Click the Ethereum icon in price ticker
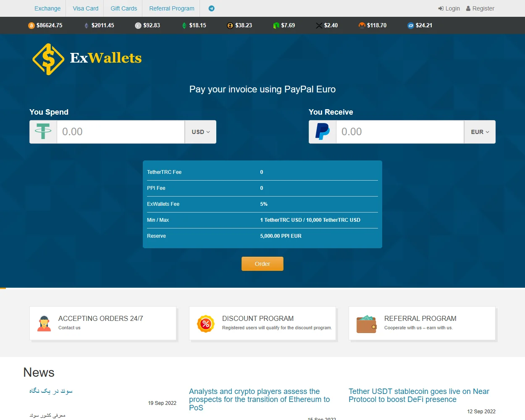Screen dimensions: 525x420 tap(86, 26)
